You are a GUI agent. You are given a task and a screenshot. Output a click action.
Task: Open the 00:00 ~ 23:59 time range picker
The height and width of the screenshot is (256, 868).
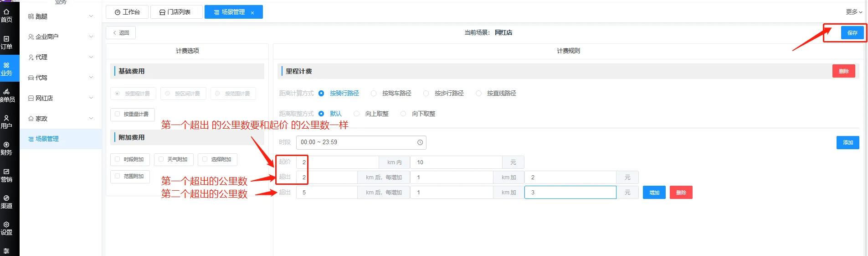[x=361, y=142]
